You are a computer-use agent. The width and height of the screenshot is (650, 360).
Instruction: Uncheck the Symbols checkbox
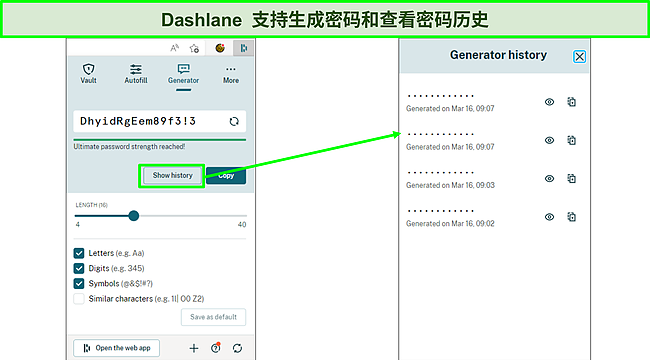(x=79, y=284)
